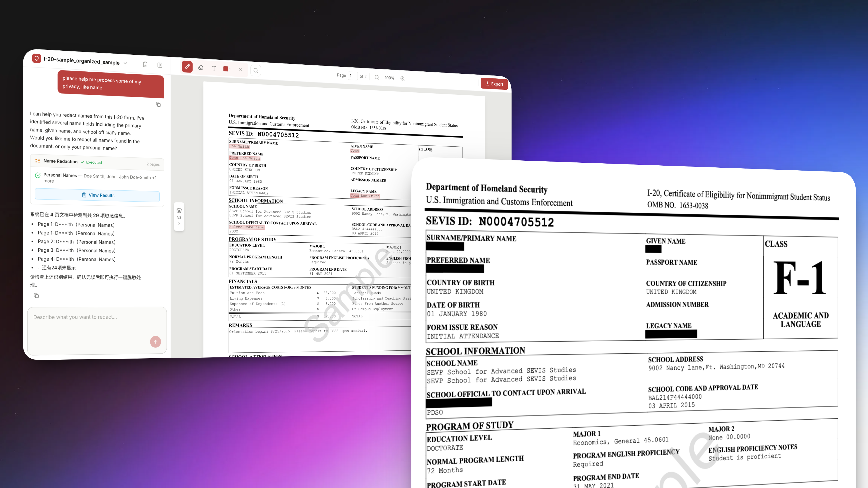868x488 pixels.
Task: Copy the user message text
Action: pos(158,104)
